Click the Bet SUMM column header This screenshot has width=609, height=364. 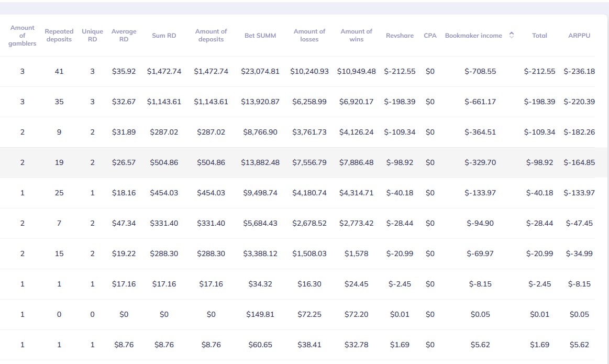pos(260,36)
